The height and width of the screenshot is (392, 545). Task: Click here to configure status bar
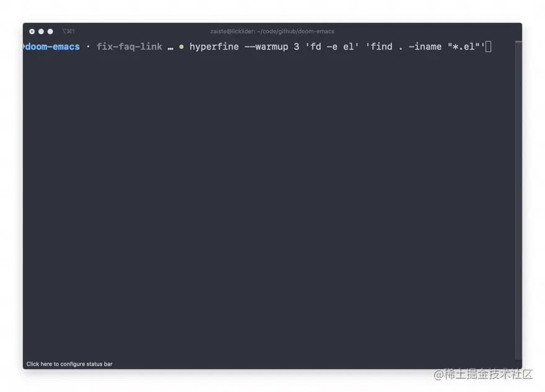(x=69, y=364)
